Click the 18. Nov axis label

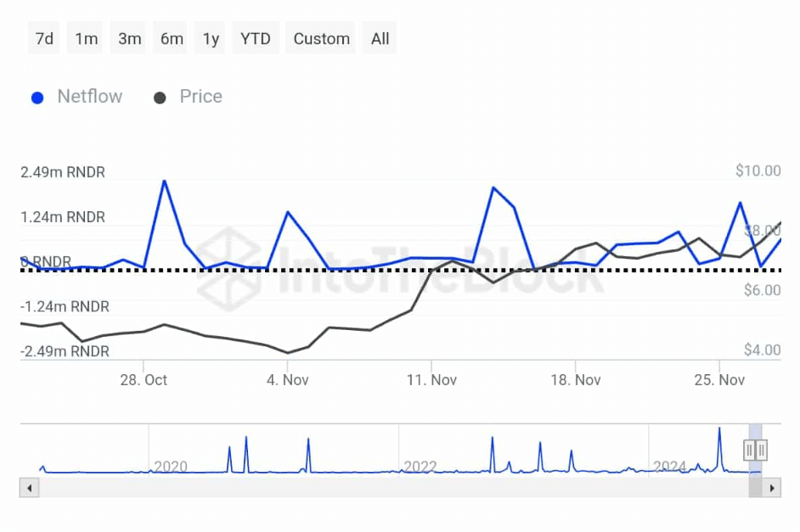[x=576, y=380]
